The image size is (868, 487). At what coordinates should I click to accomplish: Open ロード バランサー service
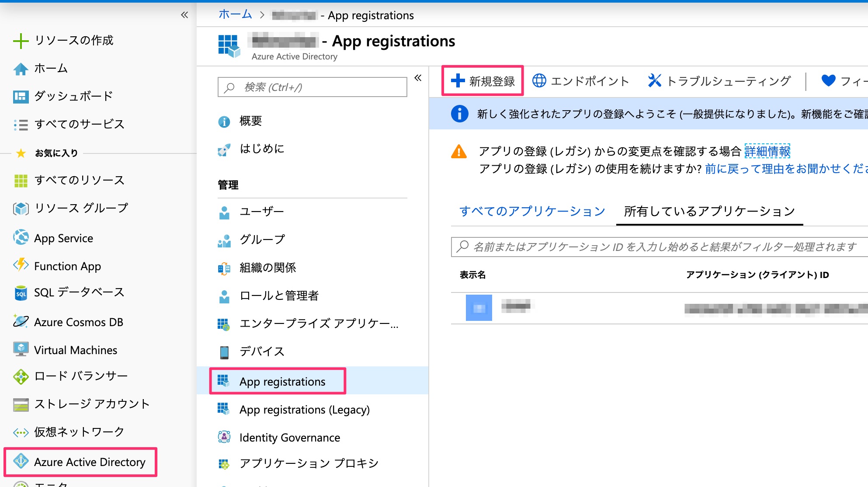tap(80, 376)
